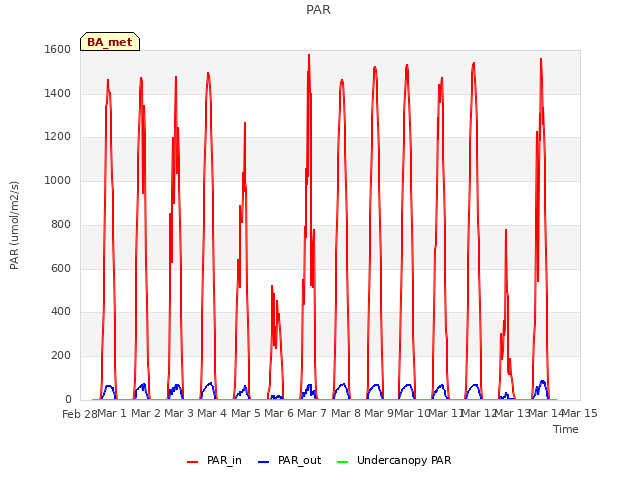
Task: Click the 600 y-axis tick label
Action: pos(61,269)
